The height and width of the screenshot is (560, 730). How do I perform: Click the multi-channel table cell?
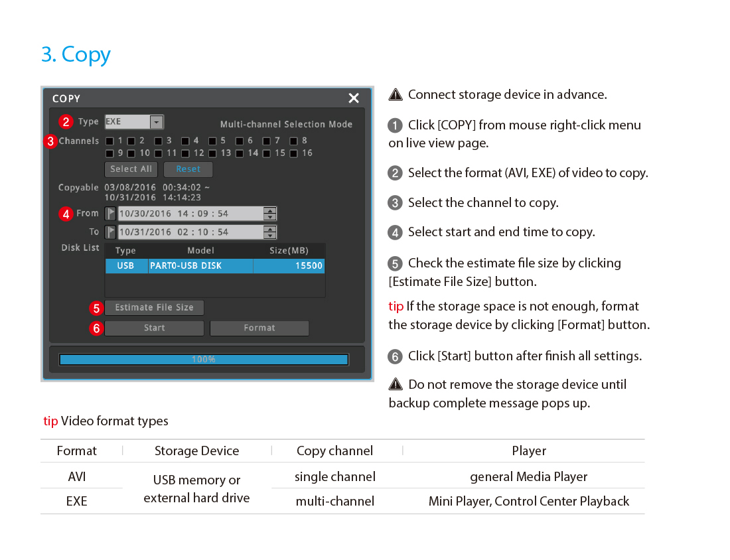tap(334, 502)
